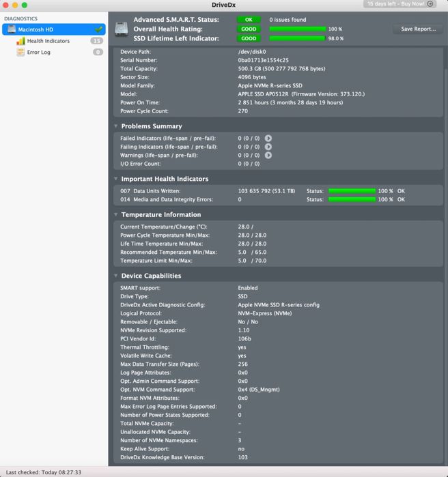The width and height of the screenshot is (448, 477).
Task: Open Failed Indicators details arrow
Action: [268, 138]
